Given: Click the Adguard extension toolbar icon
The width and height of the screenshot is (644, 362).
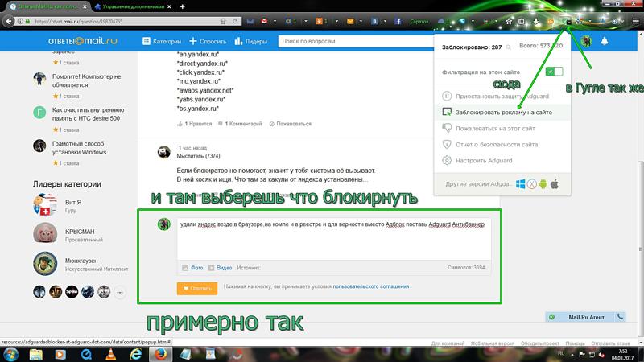Looking at the screenshot, I should 567,22.
